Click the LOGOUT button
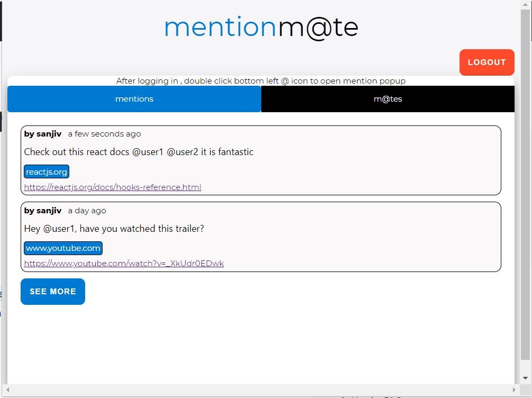Screen dimensions: 532x398 [x=487, y=62]
